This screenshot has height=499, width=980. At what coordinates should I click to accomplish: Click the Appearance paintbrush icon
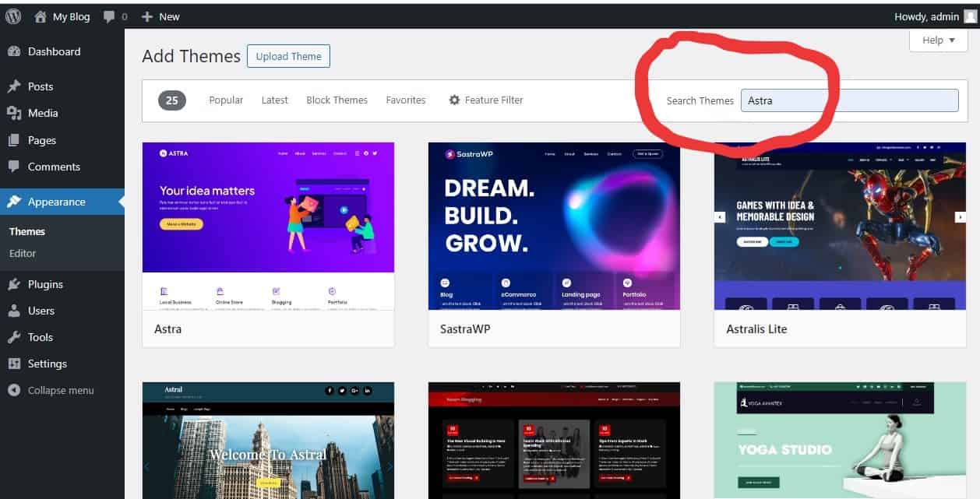coord(14,202)
